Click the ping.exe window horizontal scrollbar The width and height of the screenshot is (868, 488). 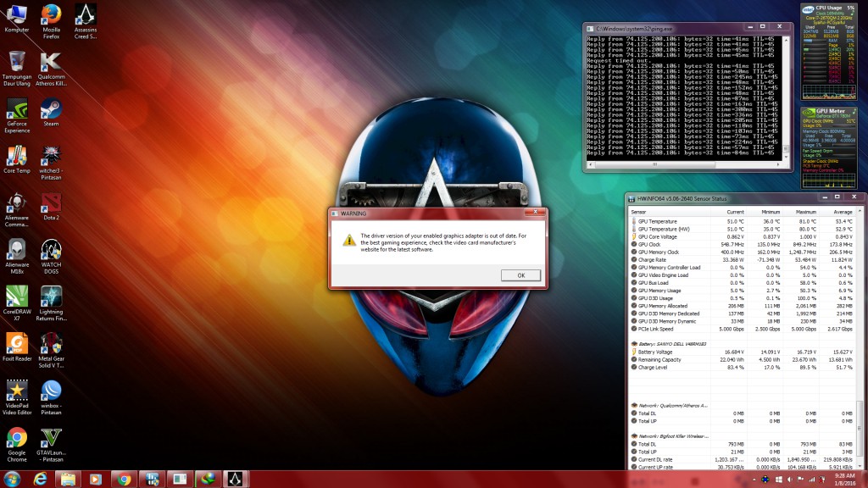686,164
